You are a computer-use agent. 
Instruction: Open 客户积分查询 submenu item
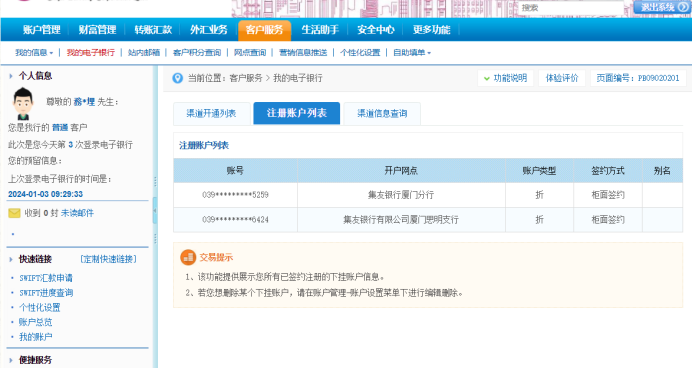pos(197,53)
